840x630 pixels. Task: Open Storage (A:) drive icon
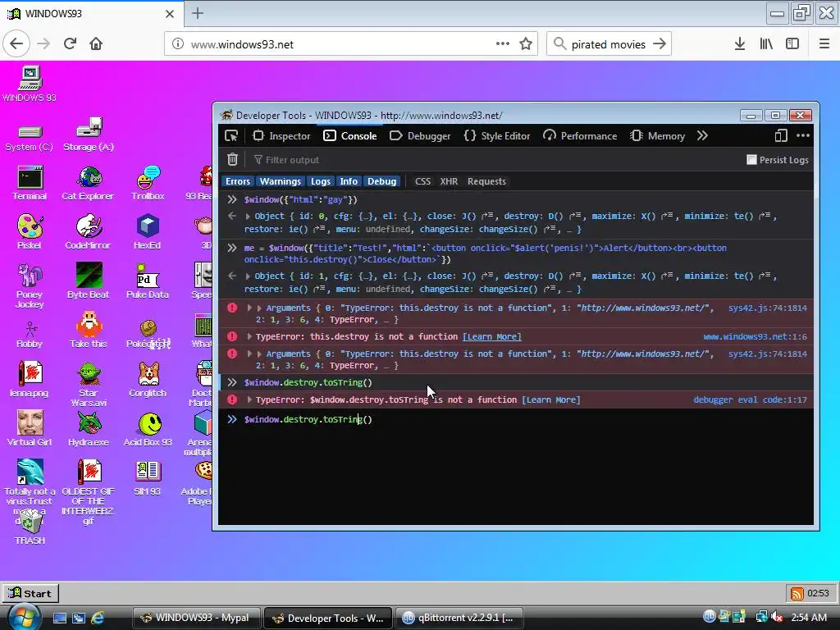pos(89,134)
